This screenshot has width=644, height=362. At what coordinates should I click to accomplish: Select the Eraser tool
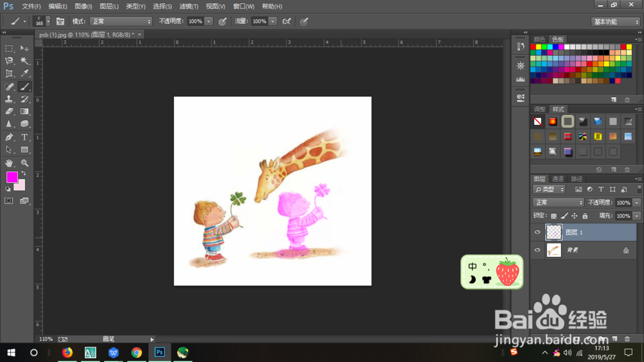tap(8, 111)
